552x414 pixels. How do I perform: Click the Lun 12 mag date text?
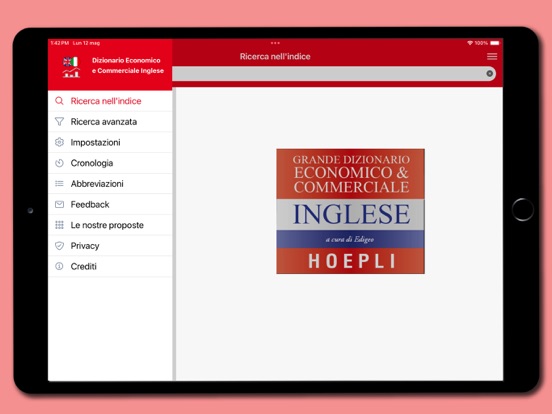point(86,43)
